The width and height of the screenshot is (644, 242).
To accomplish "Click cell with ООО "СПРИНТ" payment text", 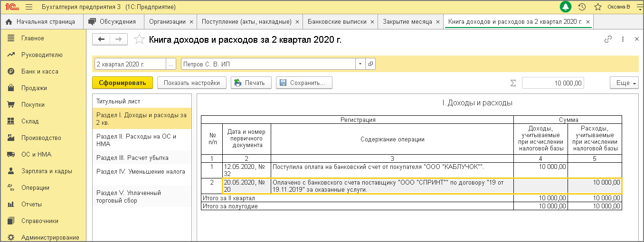I will tap(392, 186).
